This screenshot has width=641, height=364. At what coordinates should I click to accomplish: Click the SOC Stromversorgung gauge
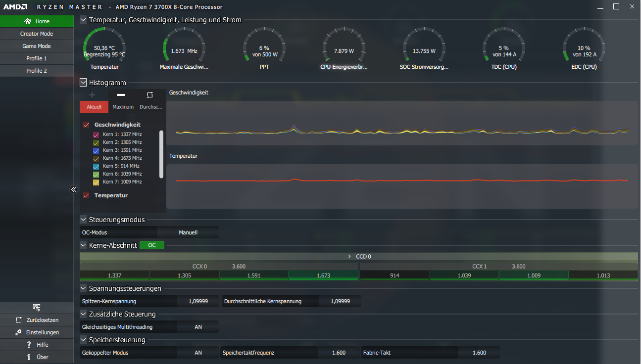click(424, 45)
